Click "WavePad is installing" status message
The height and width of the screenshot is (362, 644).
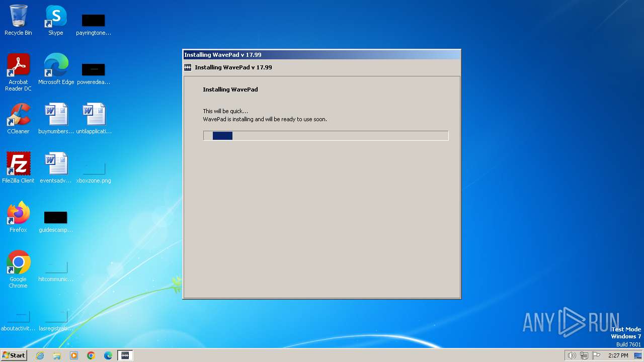click(265, 119)
